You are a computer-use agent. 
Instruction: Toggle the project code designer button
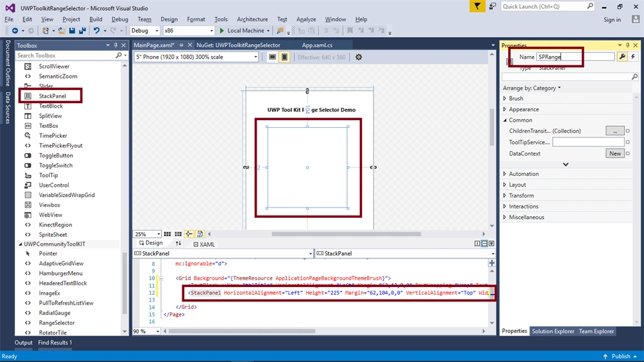click(200, 234)
